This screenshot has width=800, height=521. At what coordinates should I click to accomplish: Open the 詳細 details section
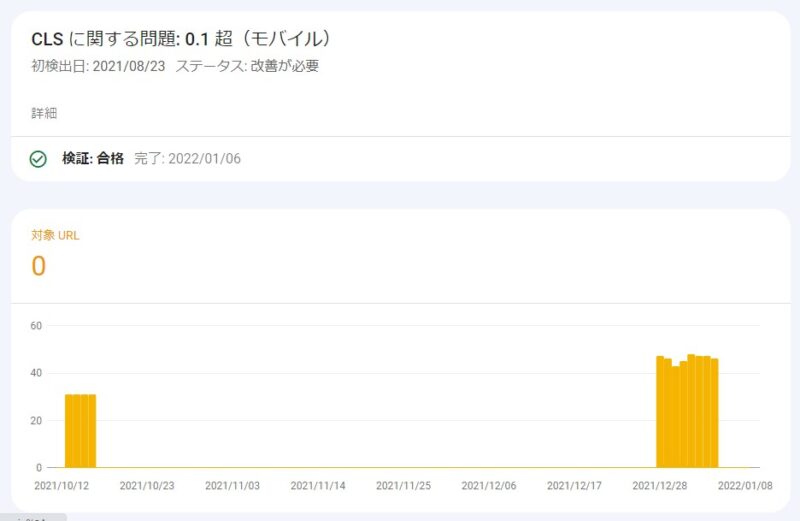[x=44, y=113]
